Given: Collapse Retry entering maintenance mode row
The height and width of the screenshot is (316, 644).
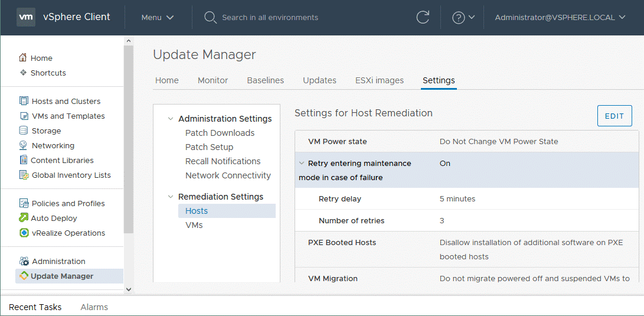Looking at the screenshot, I should [x=302, y=163].
